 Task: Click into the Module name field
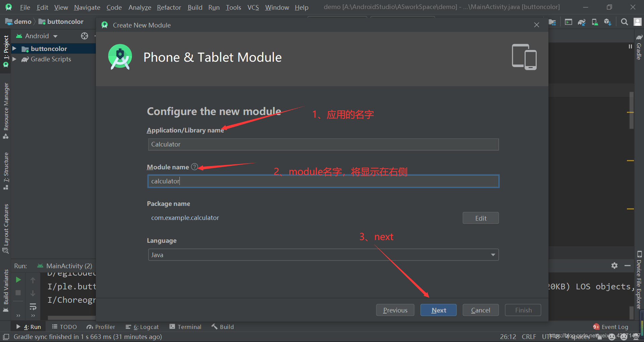pos(323,181)
